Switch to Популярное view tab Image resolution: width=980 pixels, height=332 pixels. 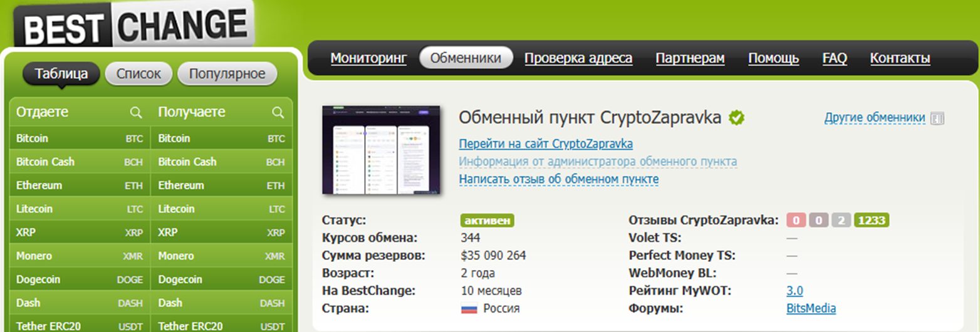(227, 74)
